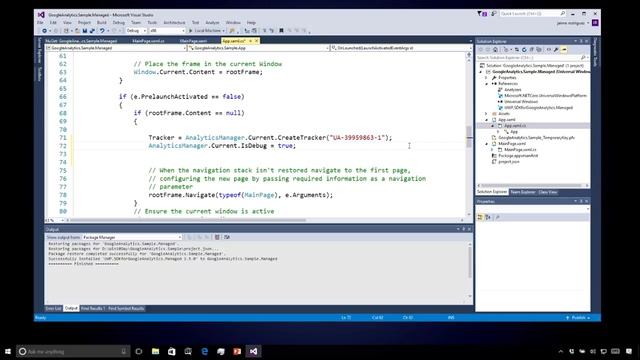This screenshot has height=360, width=640.
Task: Click the Save toolbar icon
Action: click(x=85, y=31)
